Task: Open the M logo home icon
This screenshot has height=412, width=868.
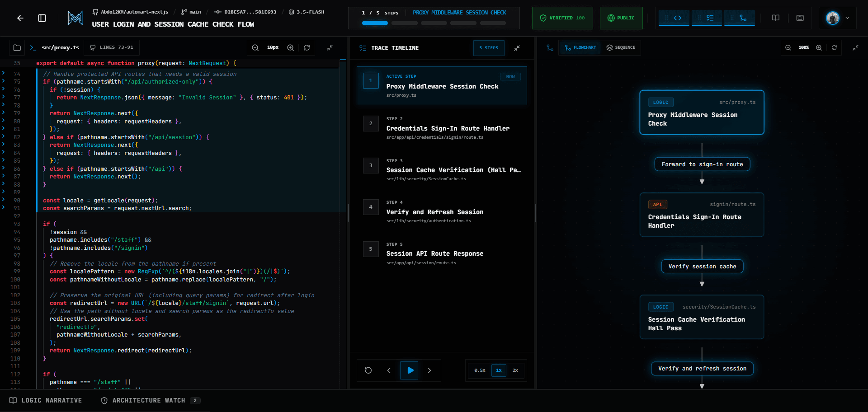Action: [75, 18]
